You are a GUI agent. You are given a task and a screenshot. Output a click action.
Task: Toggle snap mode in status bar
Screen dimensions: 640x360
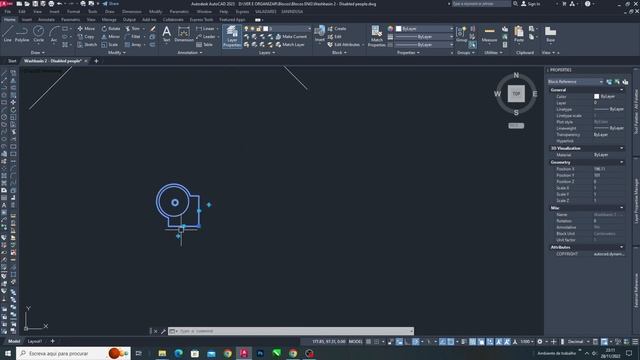click(376, 342)
